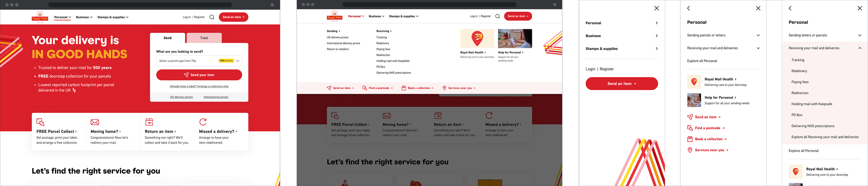The image size is (868, 186).
Task: Click Send your item red button
Action: pyautogui.click(x=199, y=75)
